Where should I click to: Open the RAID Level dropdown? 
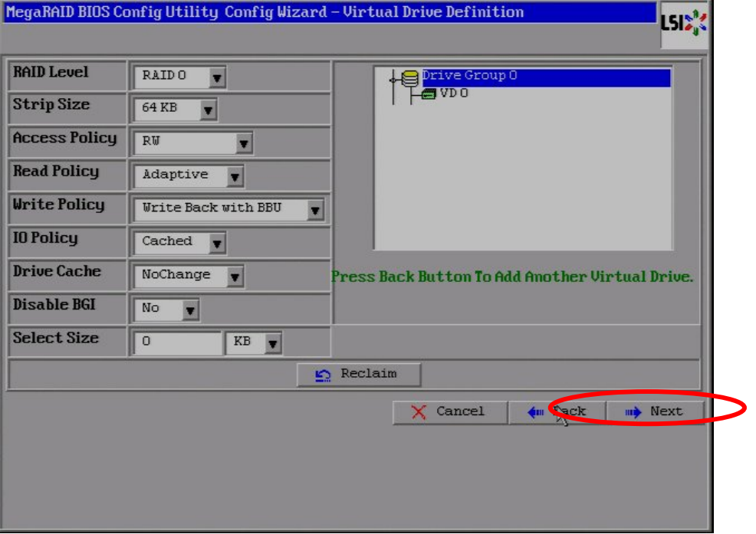(x=217, y=77)
